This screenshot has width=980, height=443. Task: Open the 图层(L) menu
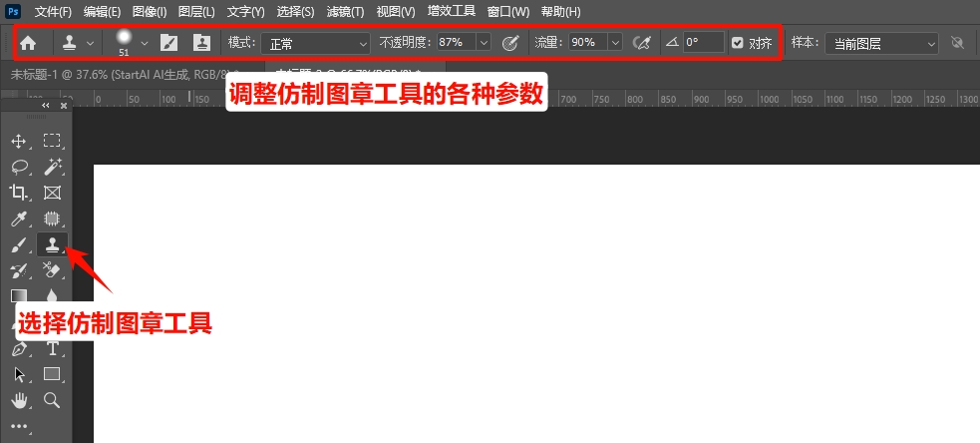click(196, 11)
